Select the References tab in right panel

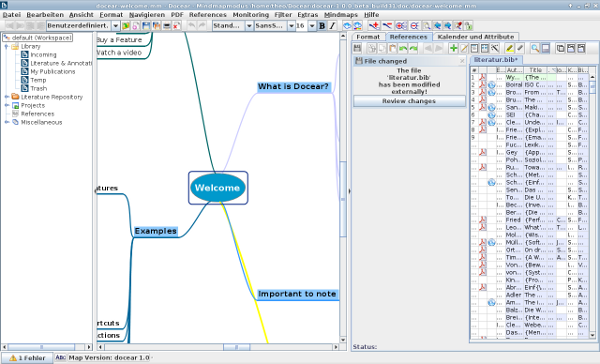[408, 37]
